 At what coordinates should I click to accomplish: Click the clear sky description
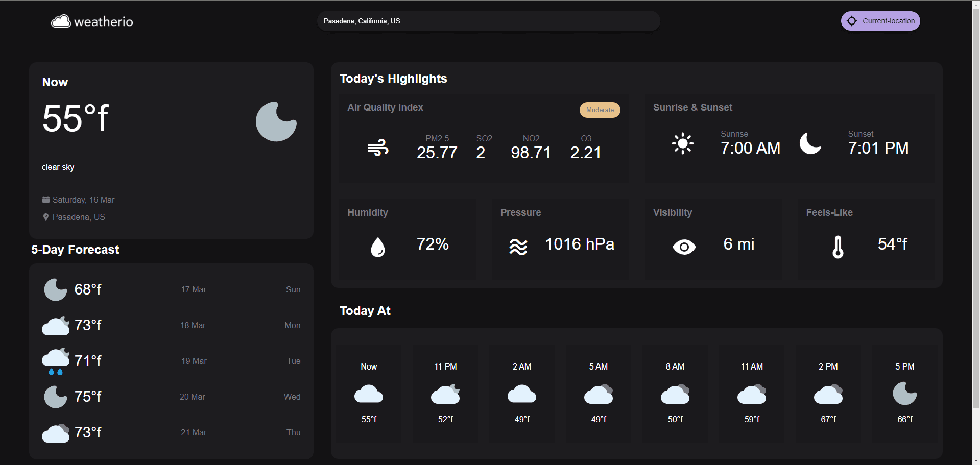pos(58,167)
